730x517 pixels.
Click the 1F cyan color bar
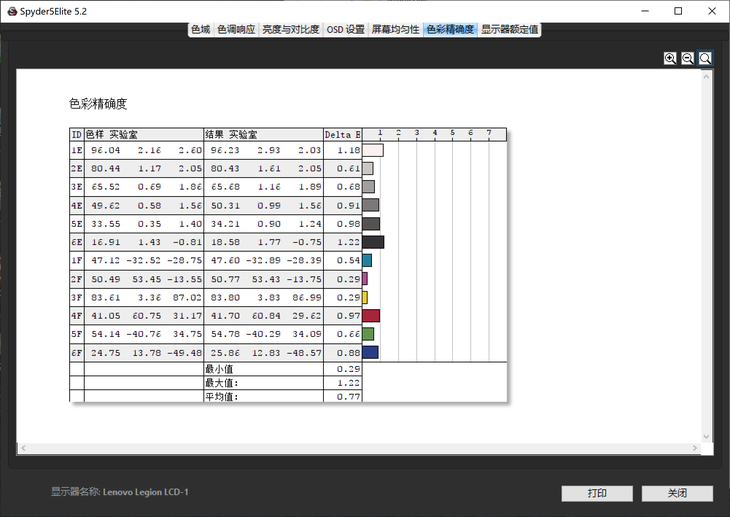pyautogui.click(x=367, y=260)
